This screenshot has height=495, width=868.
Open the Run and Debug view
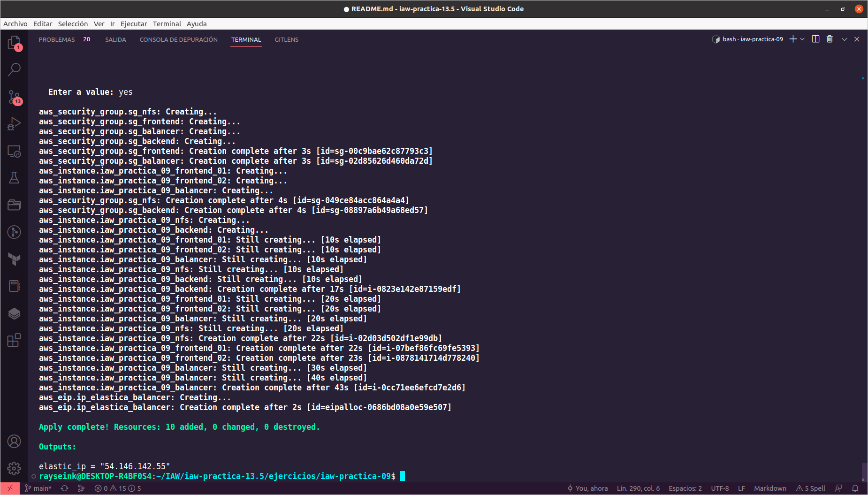tap(14, 123)
